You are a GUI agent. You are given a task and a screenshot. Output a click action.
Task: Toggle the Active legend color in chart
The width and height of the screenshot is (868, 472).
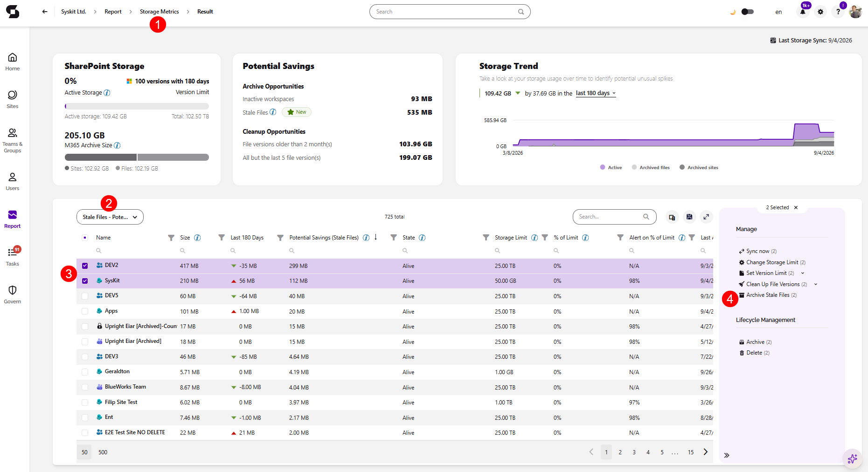(603, 167)
